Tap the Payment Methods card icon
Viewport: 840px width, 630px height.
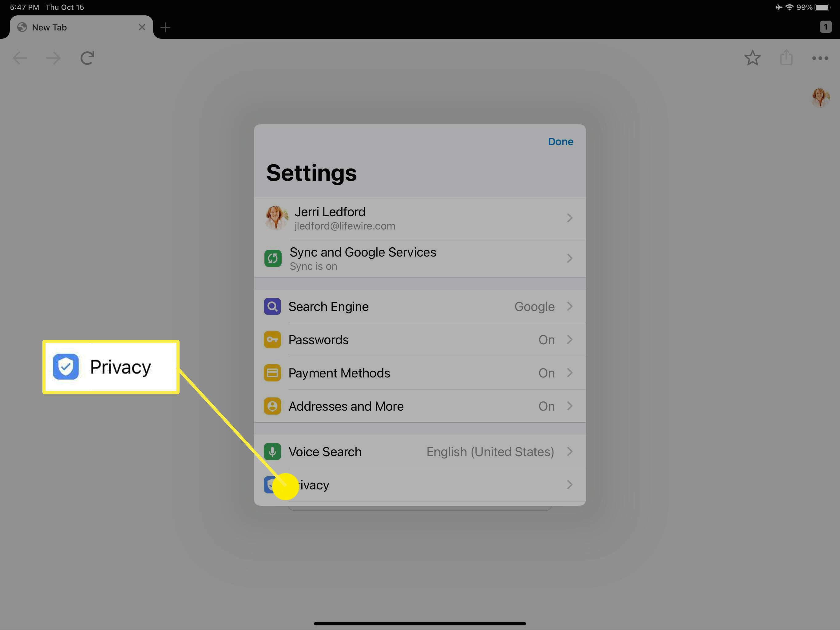[x=272, y=373]
